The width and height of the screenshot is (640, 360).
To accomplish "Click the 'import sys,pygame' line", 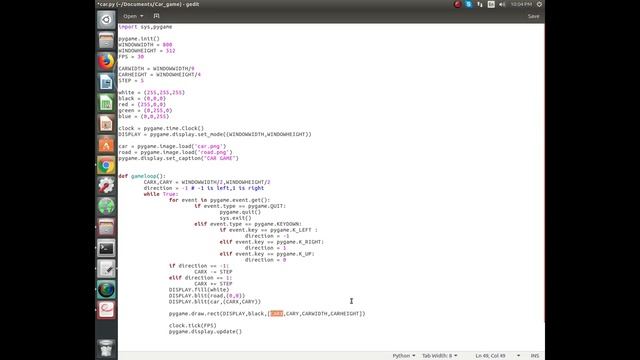I will pos(145,27).
